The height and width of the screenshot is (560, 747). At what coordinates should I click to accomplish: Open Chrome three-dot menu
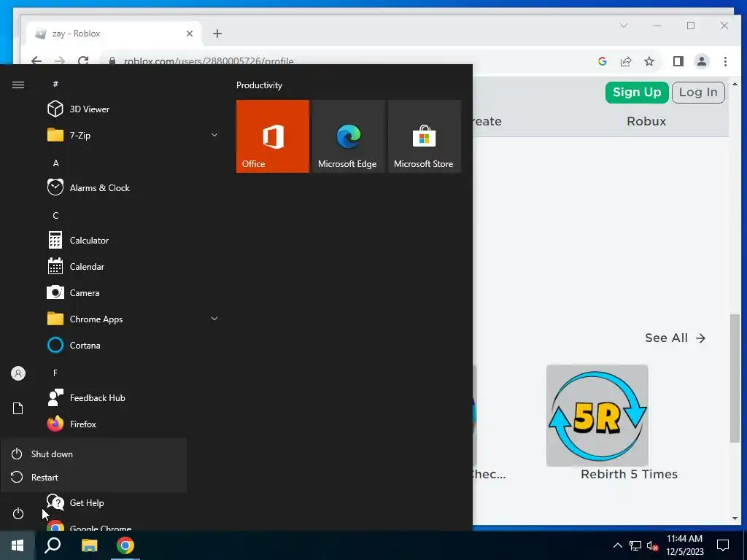point(725,61)
